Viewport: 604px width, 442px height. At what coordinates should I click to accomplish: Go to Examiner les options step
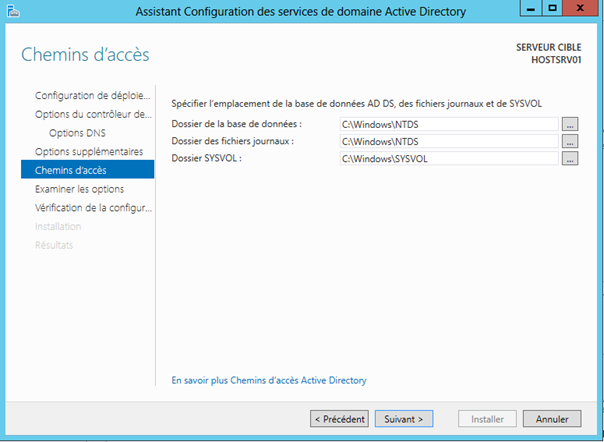pyautogui.click(x=79, y=189)
